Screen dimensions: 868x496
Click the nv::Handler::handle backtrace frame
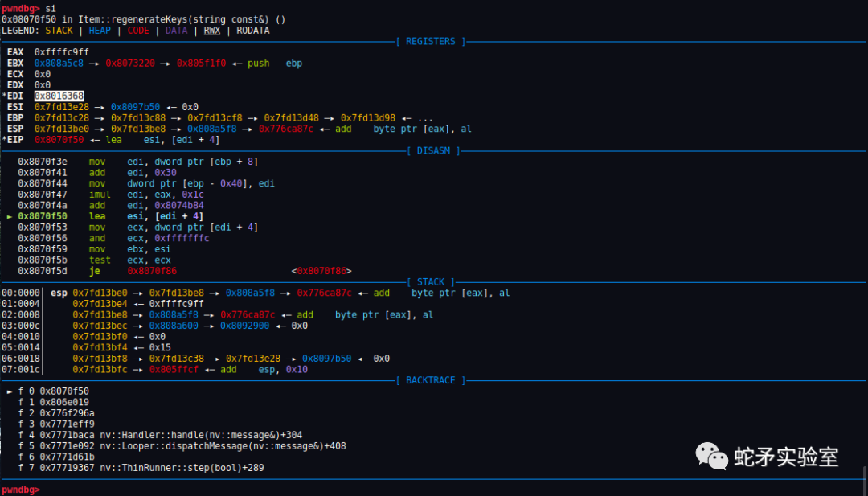(x=160, y=436)
